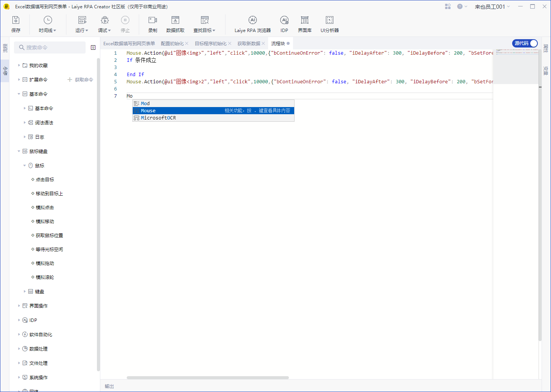
Task: Select the 等待光标空闲 command
Action: pyautogui.click(x=49, y=249)
